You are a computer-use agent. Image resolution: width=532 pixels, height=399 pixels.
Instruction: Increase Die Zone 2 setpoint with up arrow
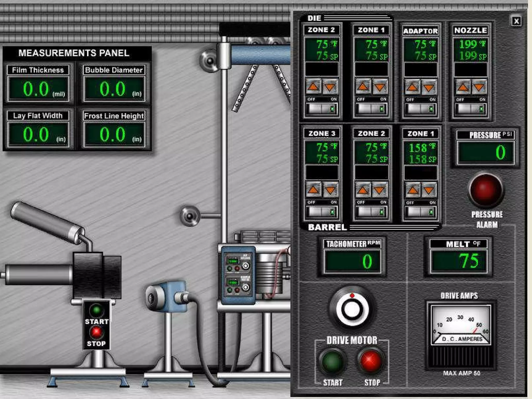click(x=313, y=86)
